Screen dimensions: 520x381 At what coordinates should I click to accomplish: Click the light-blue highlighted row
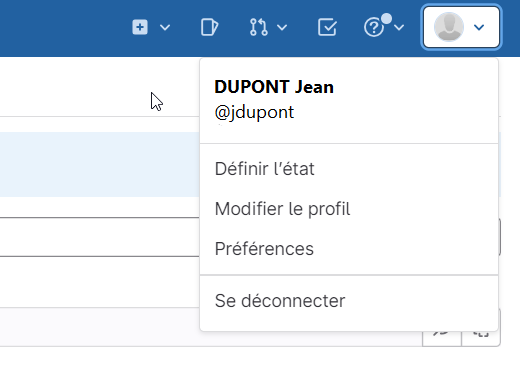[x=100, y=164]
